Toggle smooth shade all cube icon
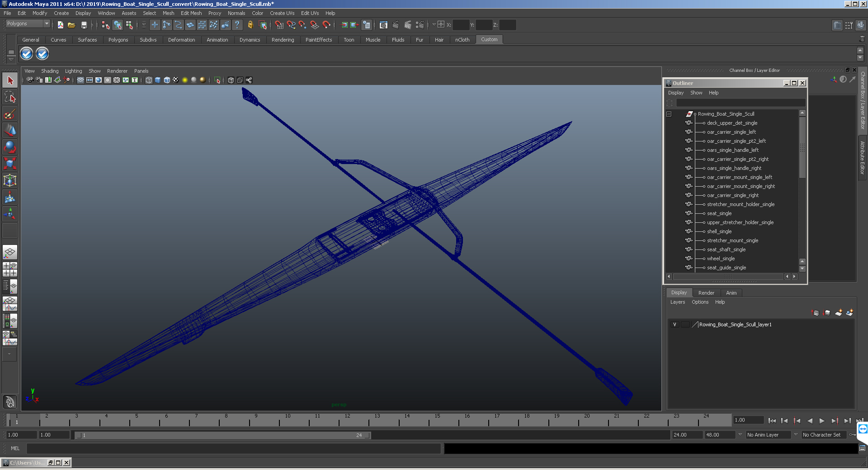Screen dimensions: 868x470 158,80
